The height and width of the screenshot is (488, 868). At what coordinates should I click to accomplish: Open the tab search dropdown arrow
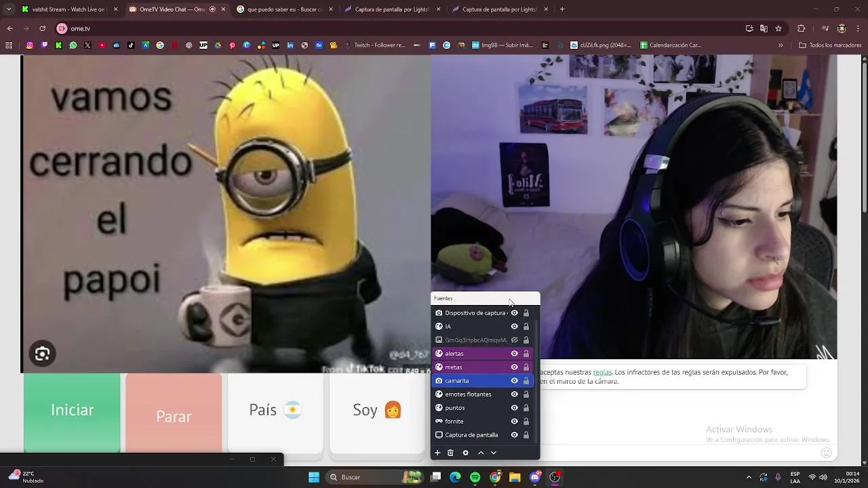pos(9,9)
